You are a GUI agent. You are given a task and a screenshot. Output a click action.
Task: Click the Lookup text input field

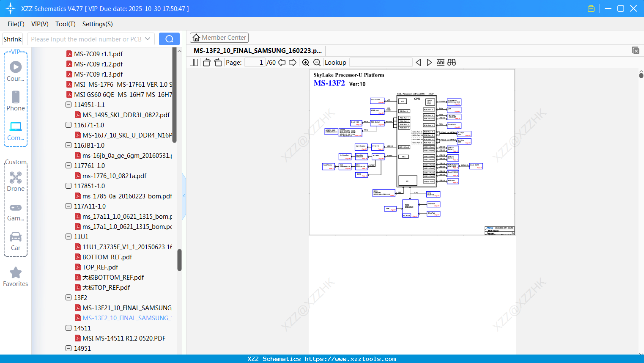(381, 63)
